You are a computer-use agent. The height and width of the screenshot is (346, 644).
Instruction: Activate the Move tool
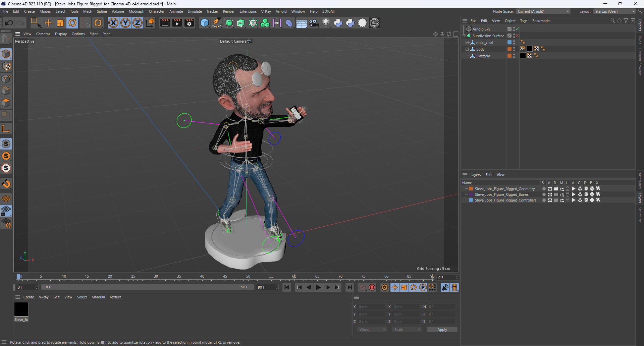click(48, 23)
